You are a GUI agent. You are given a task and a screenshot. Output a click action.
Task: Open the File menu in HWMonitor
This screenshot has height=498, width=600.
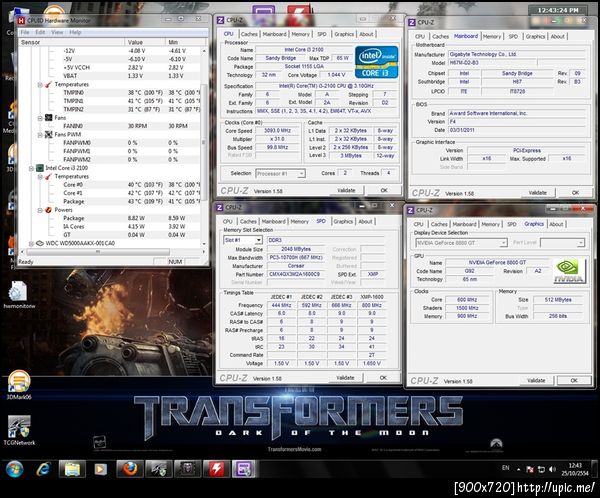[x=25, y=32]
